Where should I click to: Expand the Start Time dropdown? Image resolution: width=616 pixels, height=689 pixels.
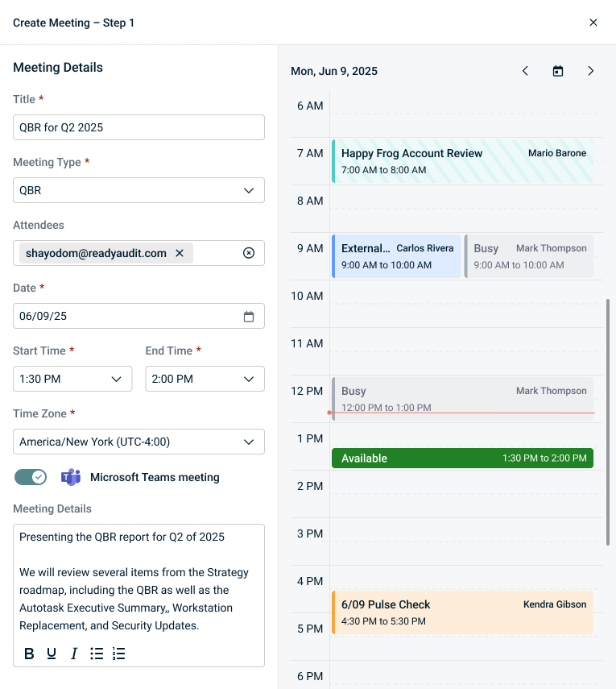point(72,379)
